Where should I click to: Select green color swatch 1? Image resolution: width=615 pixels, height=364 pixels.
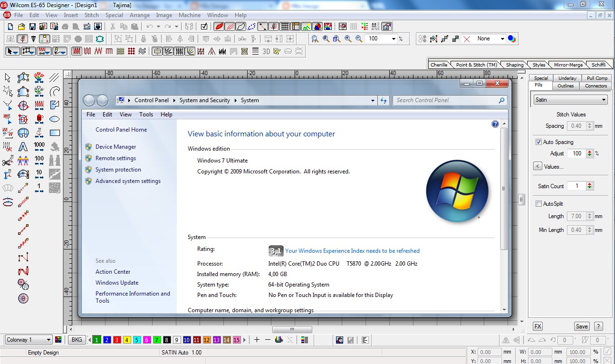click(96, 340)
